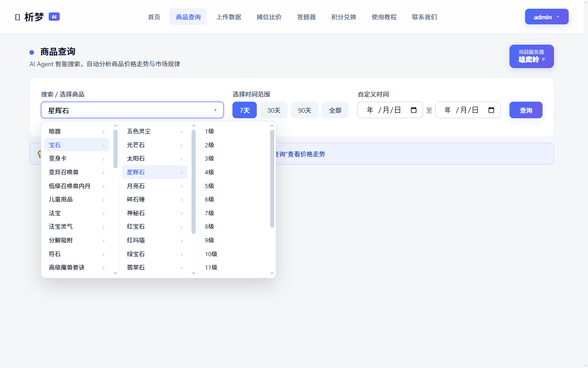
Task: Open calendar picker on end date field
Action: [x=491, y=110]
